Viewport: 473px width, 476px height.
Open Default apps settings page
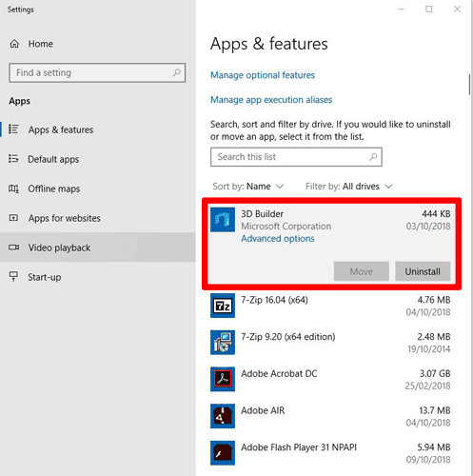(98, 159)
